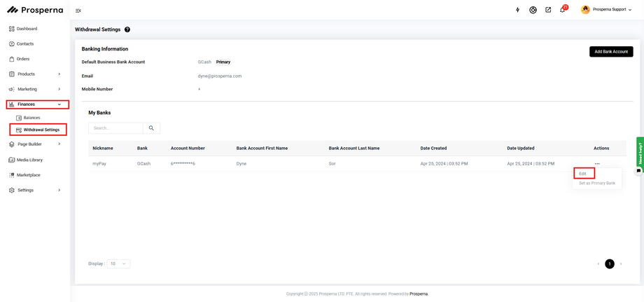The image size is (644, 302).
Task: Click the Account Number column header
Action: click(x=188, y=149)
